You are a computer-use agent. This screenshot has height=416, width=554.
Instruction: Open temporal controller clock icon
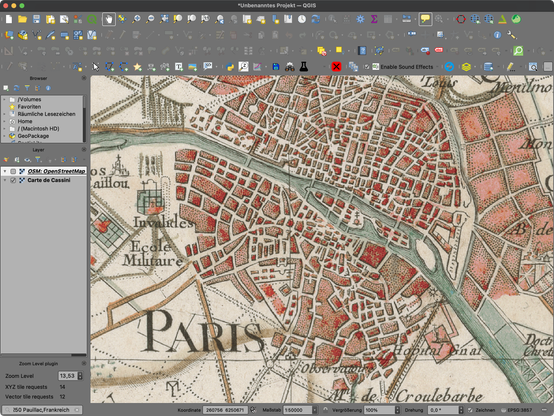click(x=302, y=19)
